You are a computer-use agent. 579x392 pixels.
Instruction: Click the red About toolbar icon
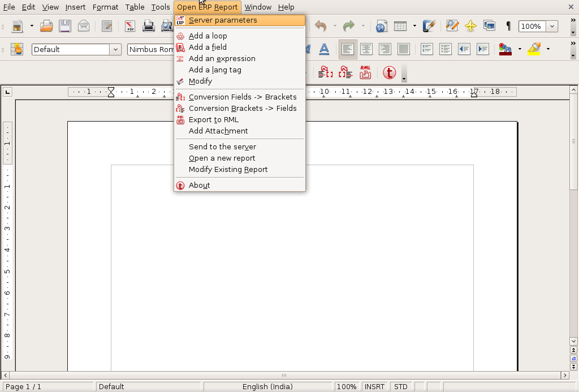(389, 72)
